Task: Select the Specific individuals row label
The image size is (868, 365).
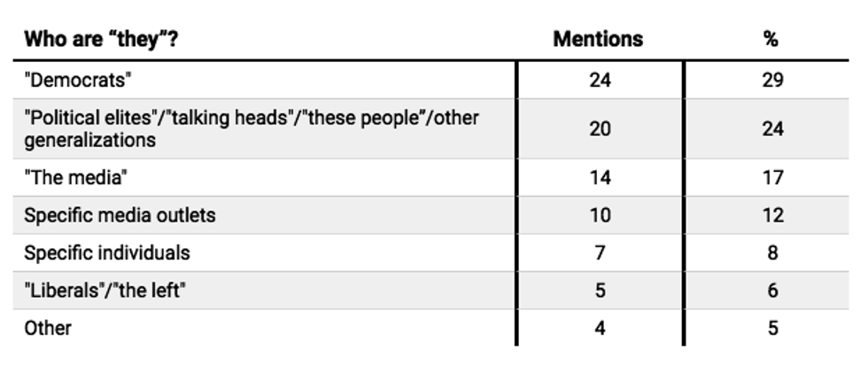Action: coord(107,252)
